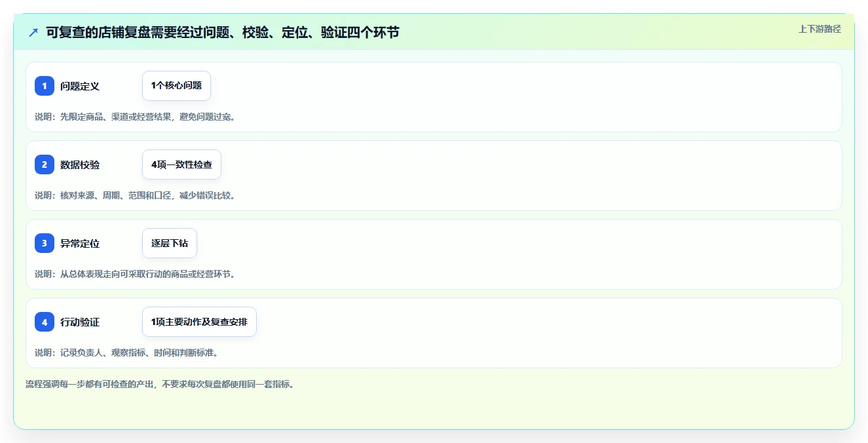Click the note 核对来源、周期、范围和口径
The height and width of the screenshot is (443, 868).
(135, 195)
